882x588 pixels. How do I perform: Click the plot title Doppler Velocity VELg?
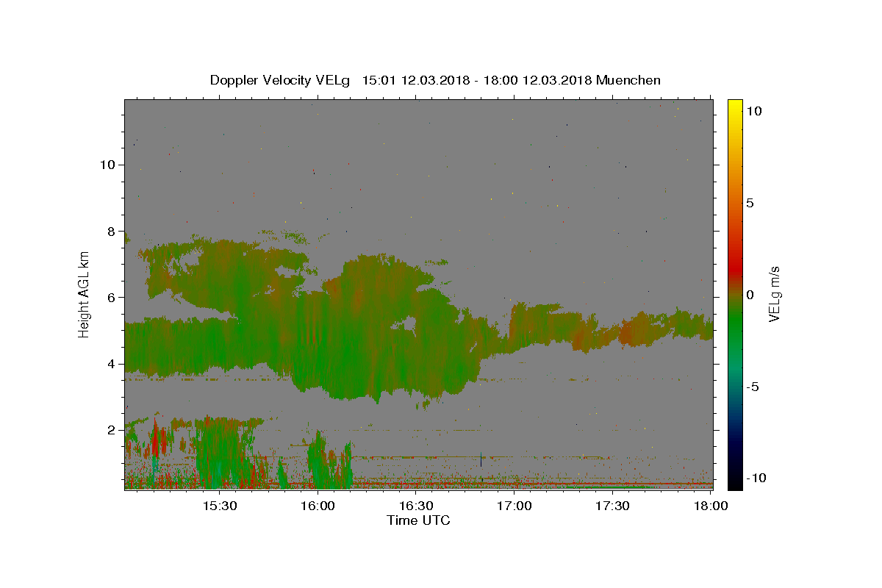click(281, 80)
